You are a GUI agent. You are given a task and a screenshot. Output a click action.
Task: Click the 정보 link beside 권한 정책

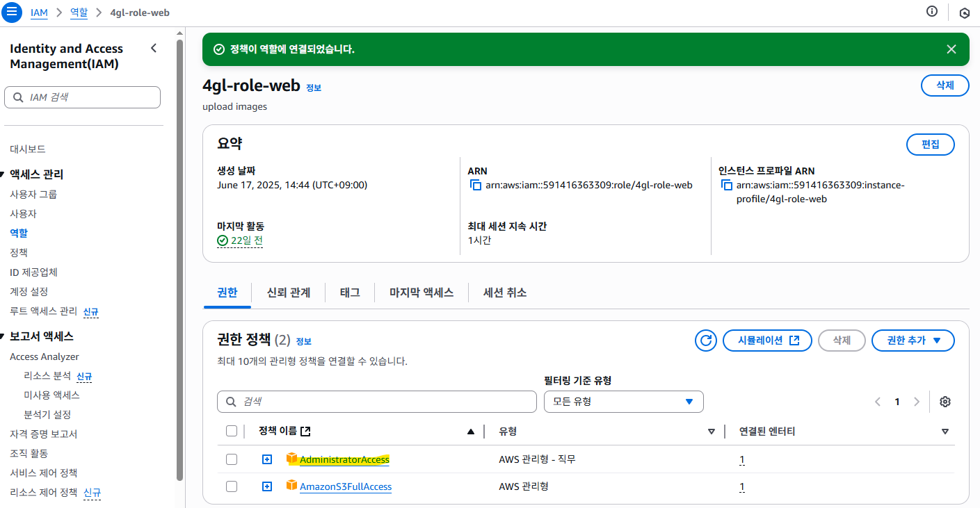coord(303,341)
